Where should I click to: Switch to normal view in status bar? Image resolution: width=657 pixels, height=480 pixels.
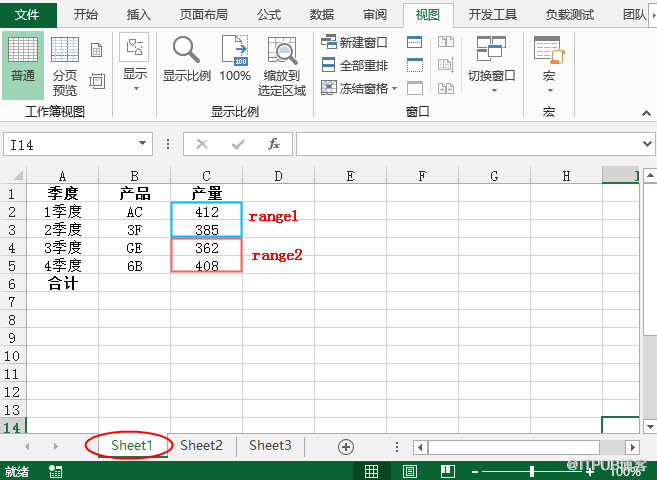click(371, 471)
